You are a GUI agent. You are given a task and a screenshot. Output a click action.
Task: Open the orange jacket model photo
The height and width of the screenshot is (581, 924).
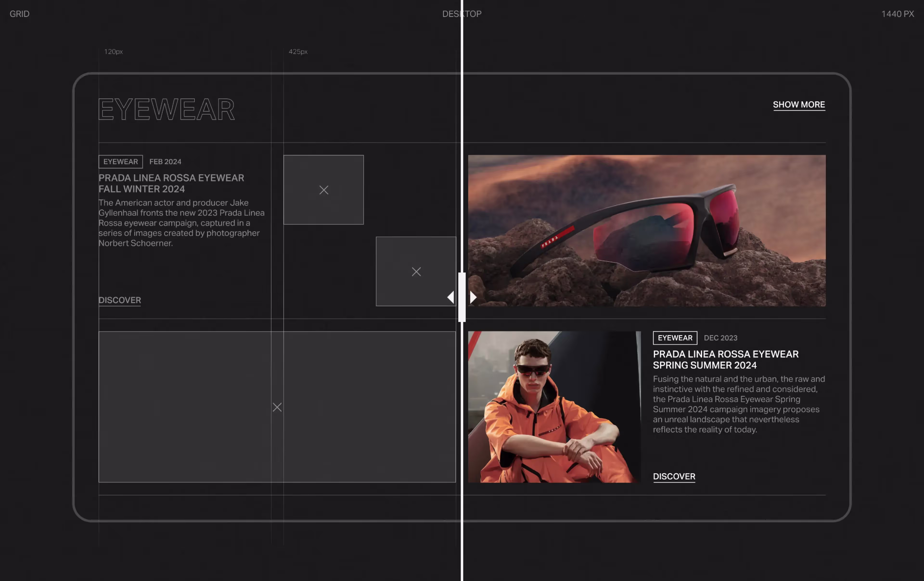tap(554, 407)
